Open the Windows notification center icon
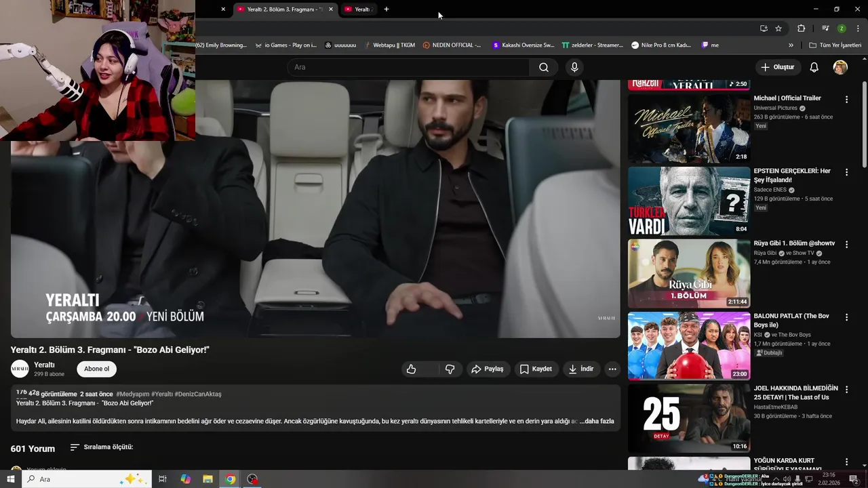Image resolution: width=868 pixels, height=488 pixels. click(854, 479)
